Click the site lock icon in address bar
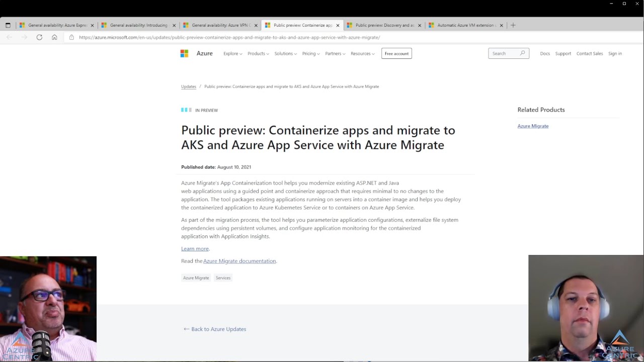The height and width of the screenshot is (362, 644). point(71,37)
